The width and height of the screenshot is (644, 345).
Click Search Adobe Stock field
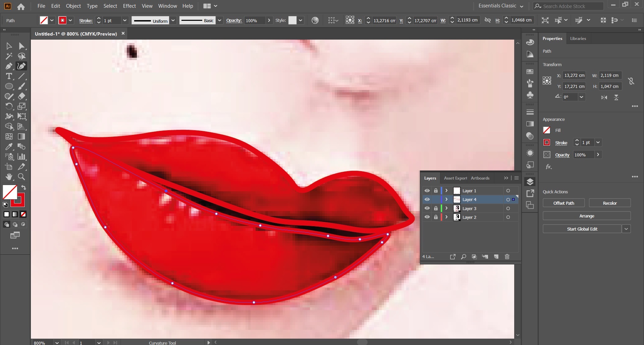coord(568,6)
